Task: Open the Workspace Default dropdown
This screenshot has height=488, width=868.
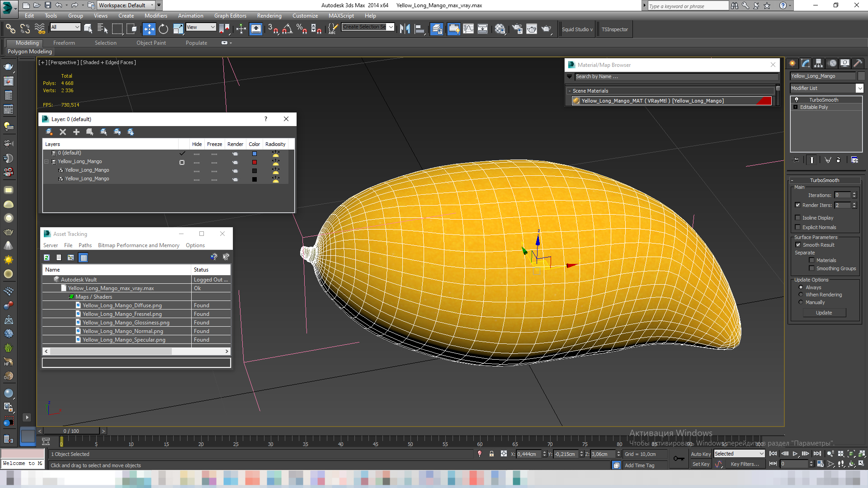Action: tap(126, 5)
